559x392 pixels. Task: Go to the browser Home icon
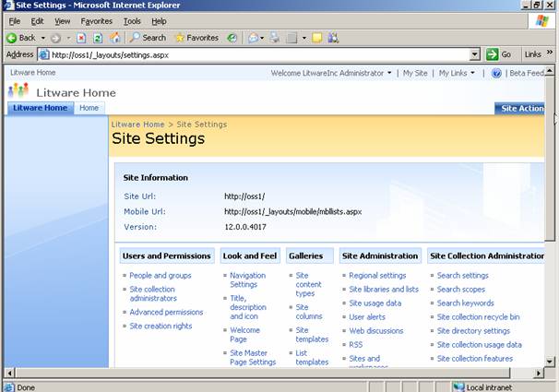[114, 38]
